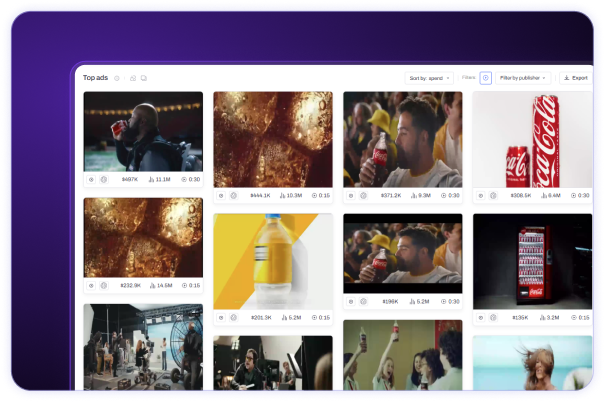Open the film set studio thumbnail
The width and height of the screenshot is (605, 402).
pos(143,347)
